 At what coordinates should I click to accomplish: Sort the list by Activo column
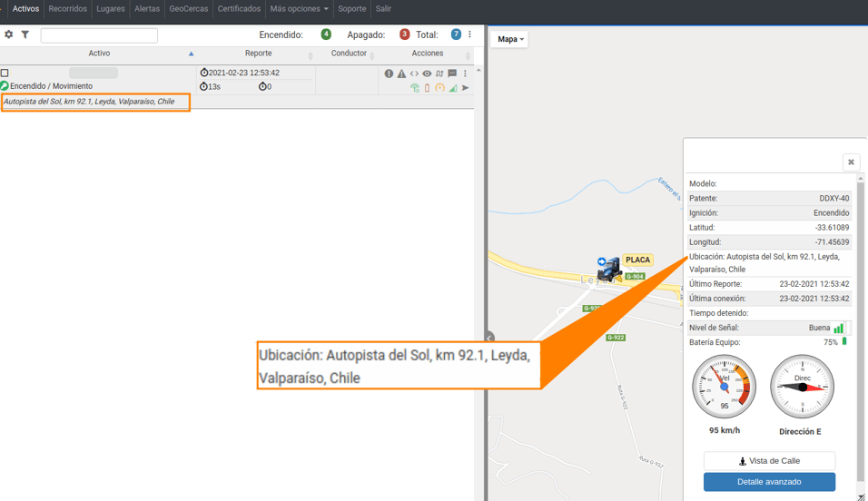pyautogui.click(x=99, y=54)
